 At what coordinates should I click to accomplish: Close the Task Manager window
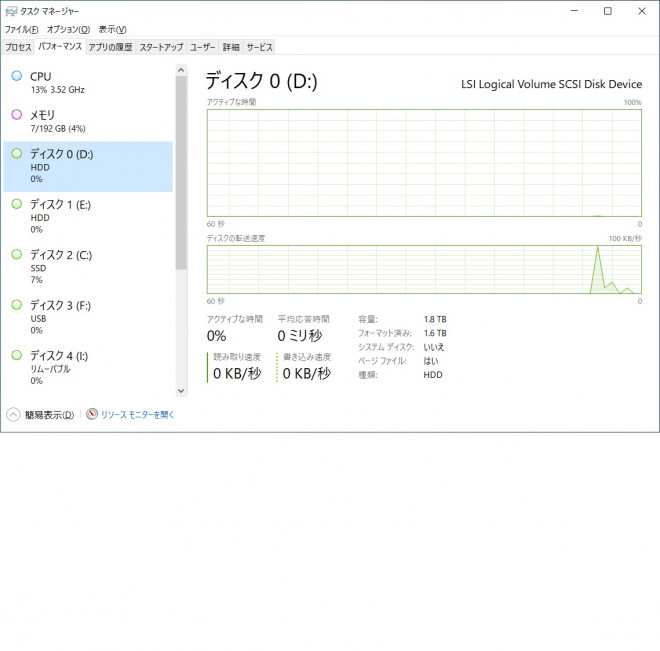click(x=642, y=11)
